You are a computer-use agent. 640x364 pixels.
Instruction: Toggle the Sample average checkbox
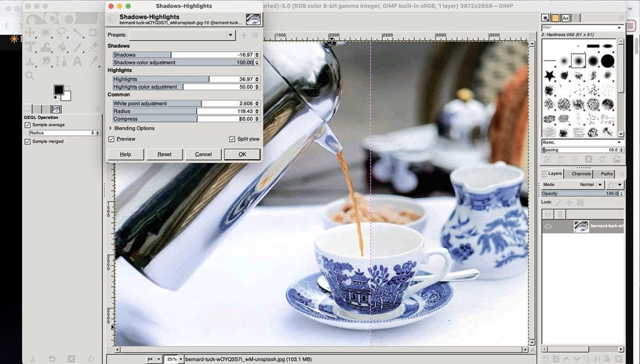click(x=27, y=125)
